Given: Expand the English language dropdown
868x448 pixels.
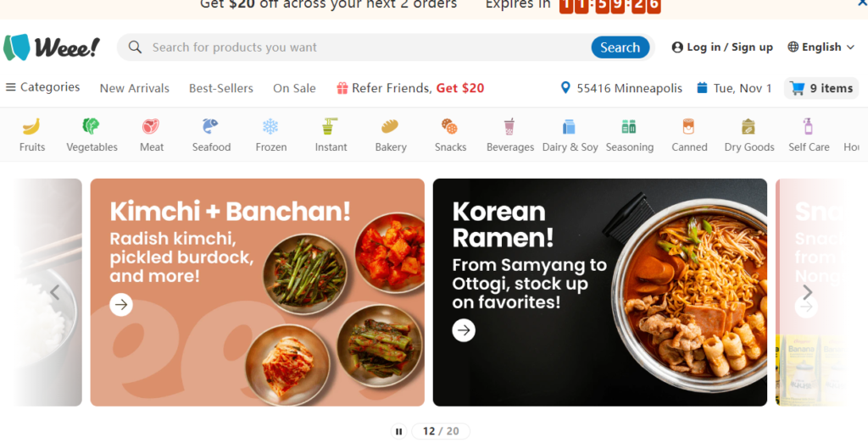Looking at the screenshot, I should tap(821, 47).
